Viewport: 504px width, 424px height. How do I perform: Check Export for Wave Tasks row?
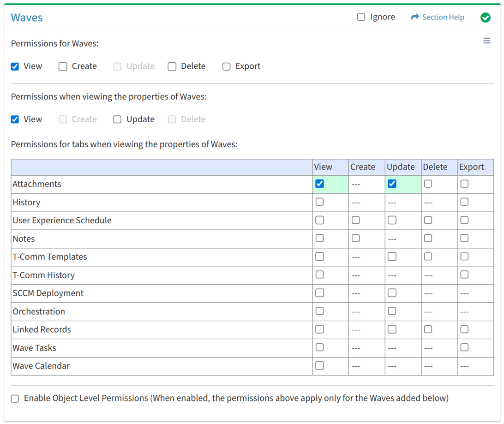[464, 347]
